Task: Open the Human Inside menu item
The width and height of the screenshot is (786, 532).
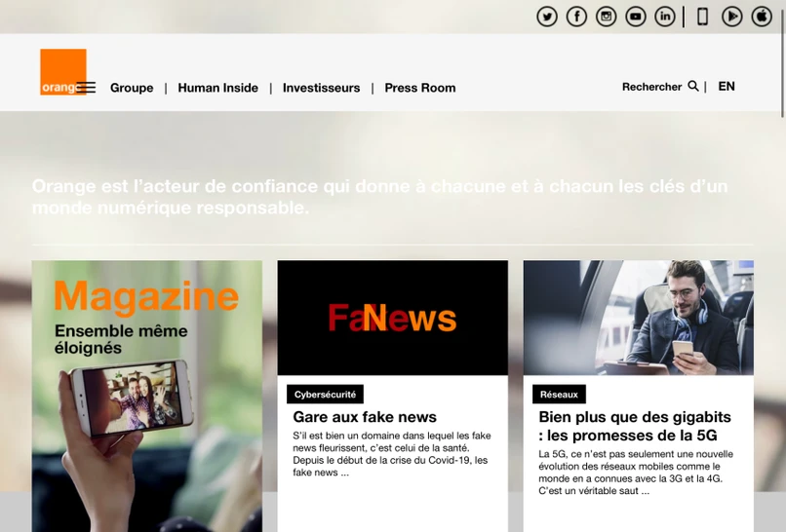Action: pyautogui.click(x=218, y=88)
